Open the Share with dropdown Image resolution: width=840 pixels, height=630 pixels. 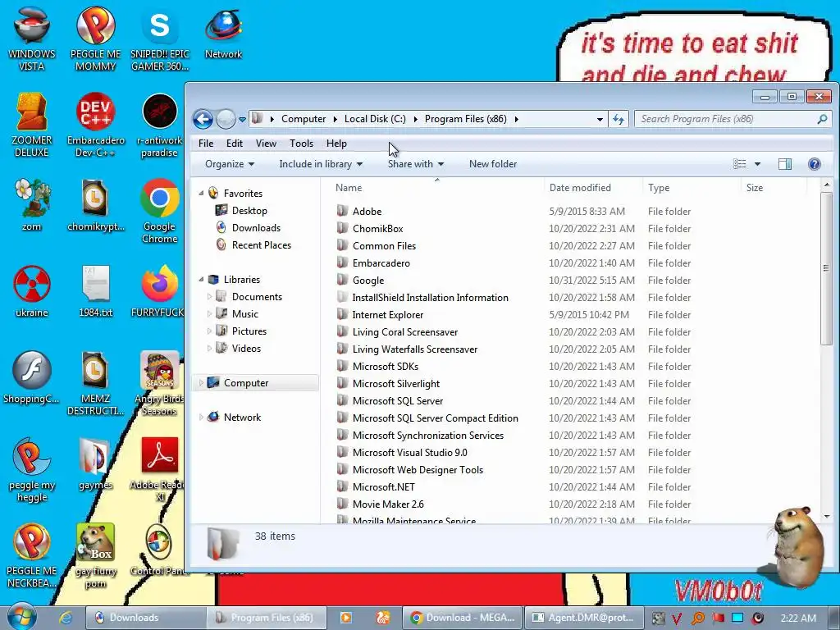coord(416,164)
